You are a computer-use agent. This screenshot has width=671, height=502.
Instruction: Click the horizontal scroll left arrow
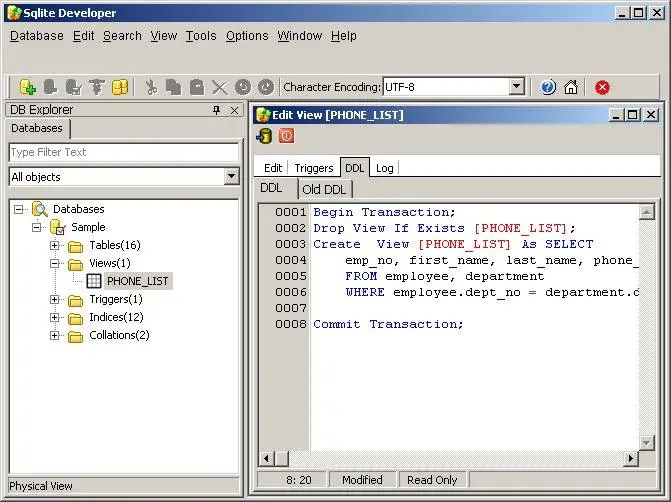266,459
